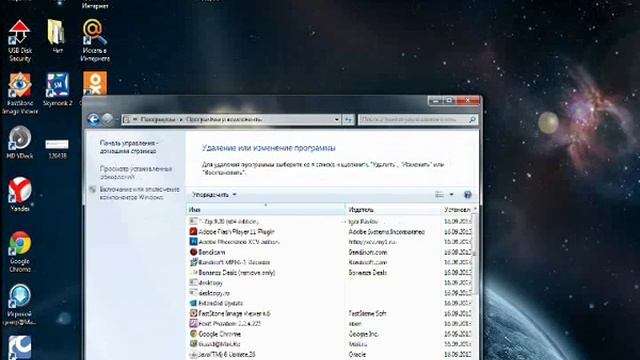This screenshot has height=360, width=640.
Task: Click the Igor Pavlov publisher cell
Action: pyautogui.click(x=363, y=222)
